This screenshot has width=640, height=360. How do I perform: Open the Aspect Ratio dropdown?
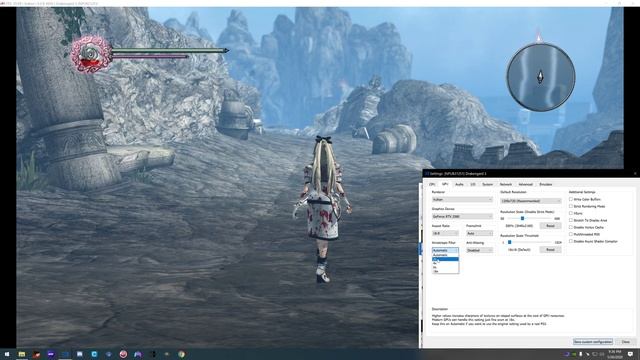pos(445,233)
